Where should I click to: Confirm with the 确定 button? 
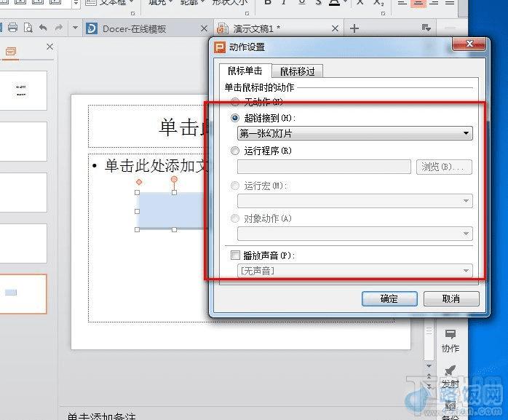click(389, 298)
